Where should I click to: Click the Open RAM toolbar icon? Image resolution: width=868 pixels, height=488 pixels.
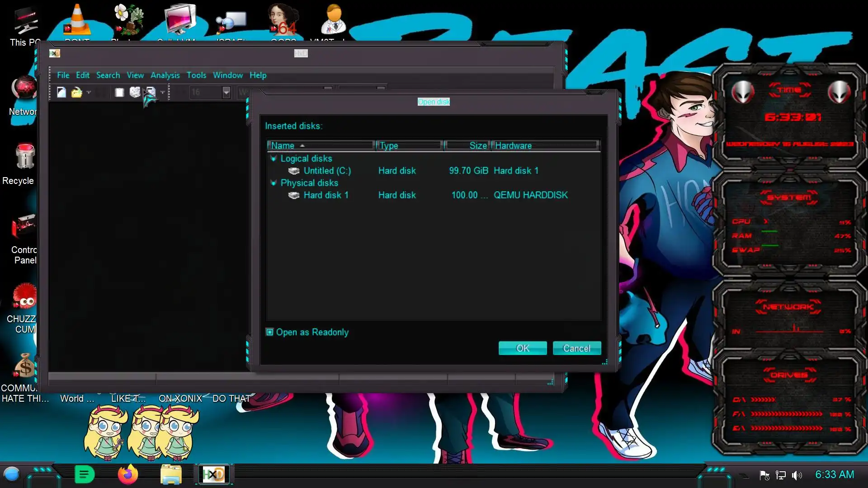click(x=119, y=92)
